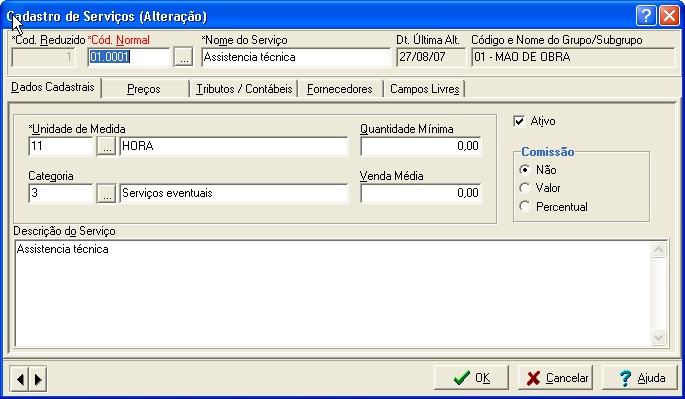Click the Cancelar button
The height and width of the screenshot is (399, 685).
coord(556,378)
